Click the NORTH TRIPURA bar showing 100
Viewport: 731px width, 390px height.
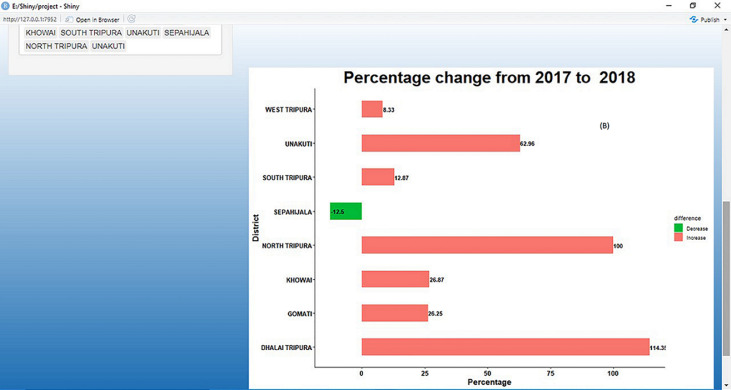point(487,245)
